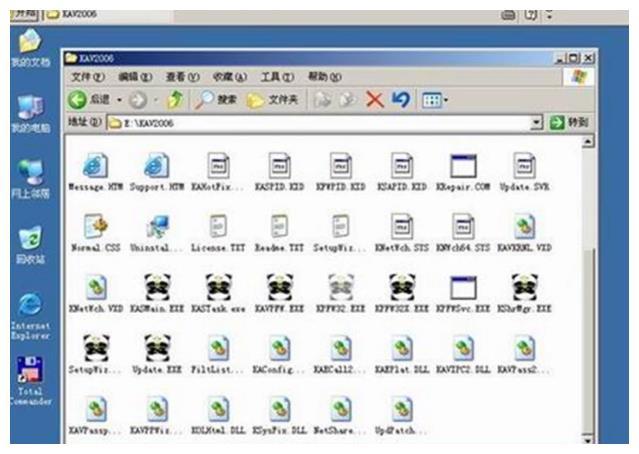Screen dimensions: 639x454
Task: Toggle the Folders (文件夹) pane button
Action: point(272,99)
